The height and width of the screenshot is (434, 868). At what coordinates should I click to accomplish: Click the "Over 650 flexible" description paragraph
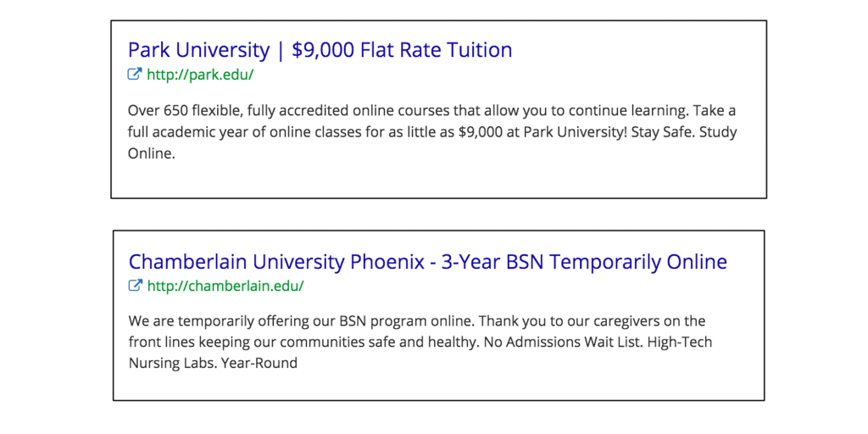[432, 131]
